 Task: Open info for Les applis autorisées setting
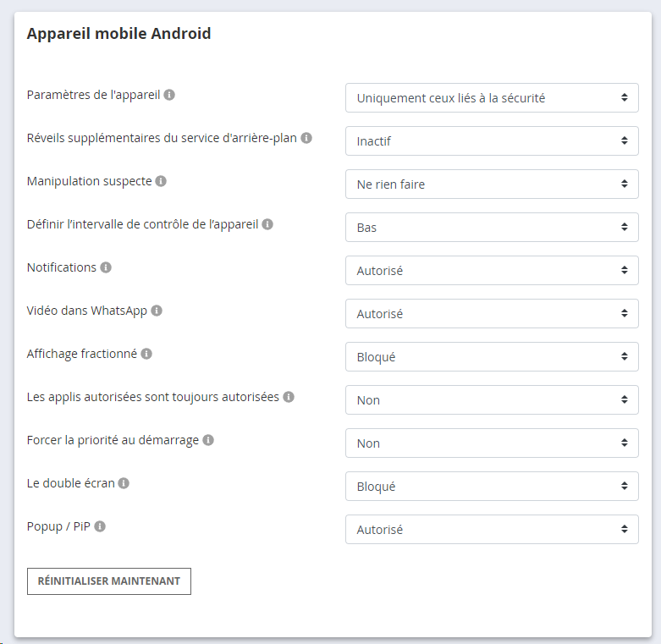click(289, 397)
